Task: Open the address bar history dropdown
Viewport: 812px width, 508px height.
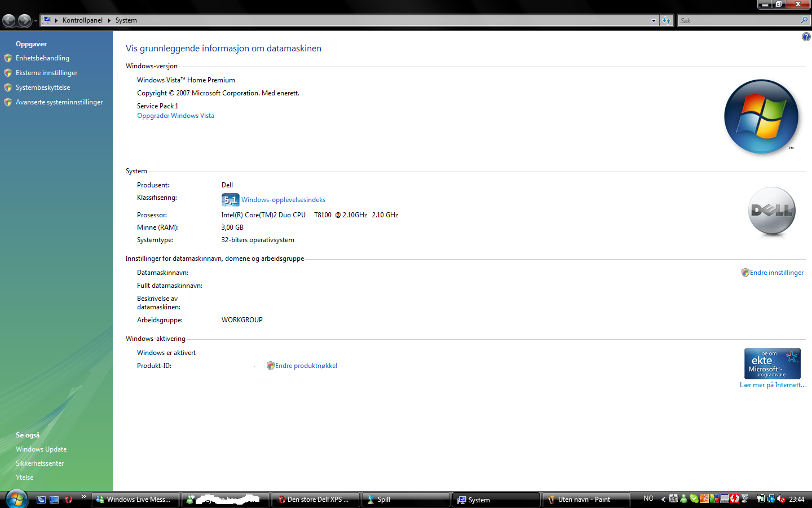Action: [x=654, y=20]
